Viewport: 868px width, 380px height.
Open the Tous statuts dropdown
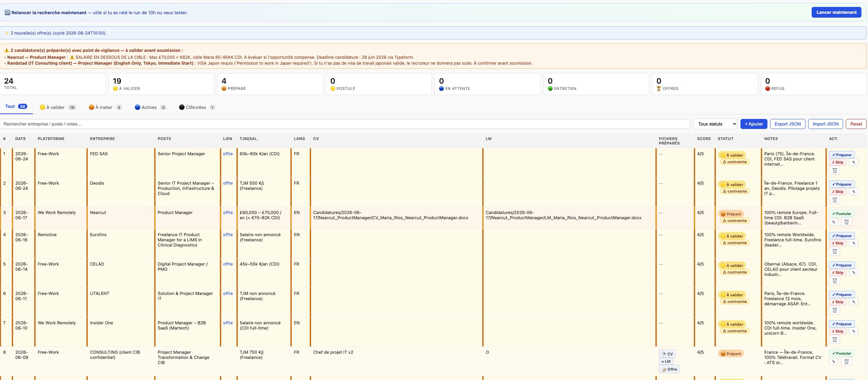(x=715, y=124)
